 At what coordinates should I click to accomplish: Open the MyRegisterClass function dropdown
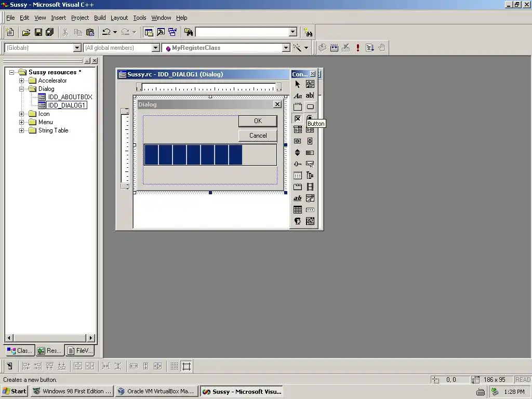coord(286,48)
